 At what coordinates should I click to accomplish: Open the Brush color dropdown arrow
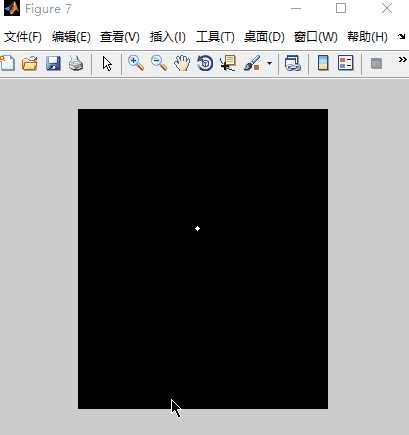269,63
